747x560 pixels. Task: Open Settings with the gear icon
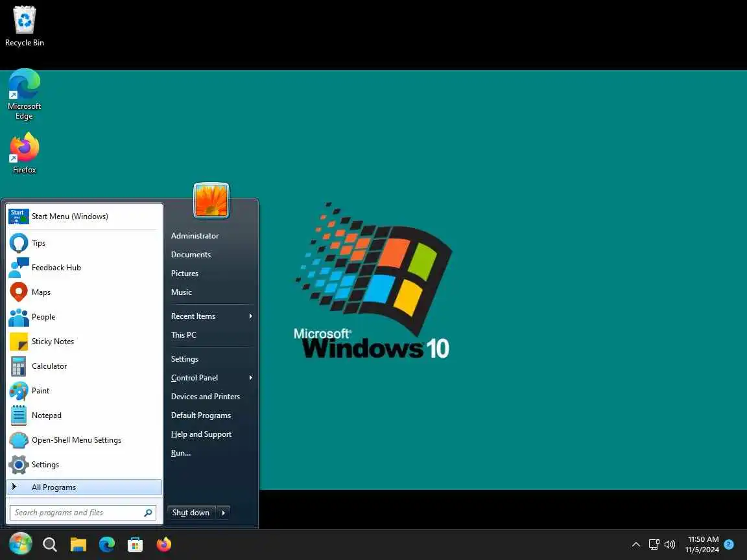click(x=84, y=465)
